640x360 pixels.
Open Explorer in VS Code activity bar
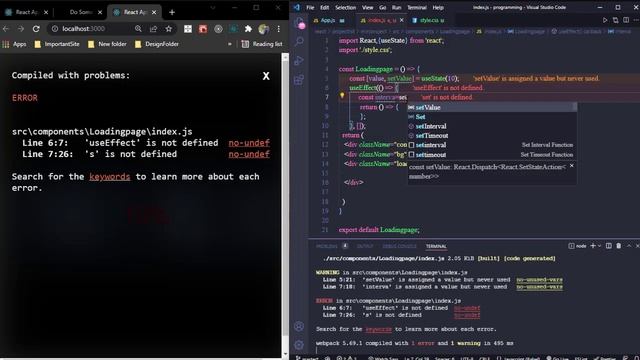point(299,22)
